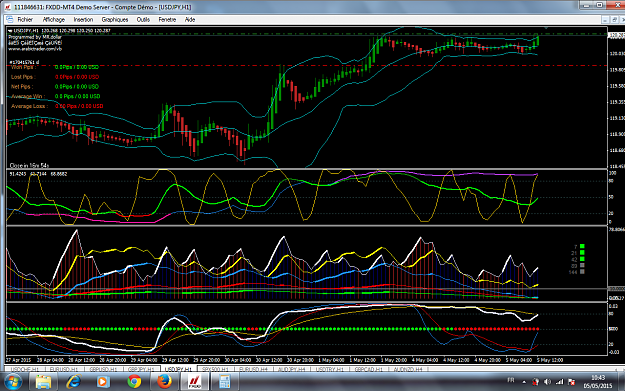The width and height of the screenshot is (625, 391).
Task: Click the www.arabictrader.com/vb text
Action: coord(35,49)
